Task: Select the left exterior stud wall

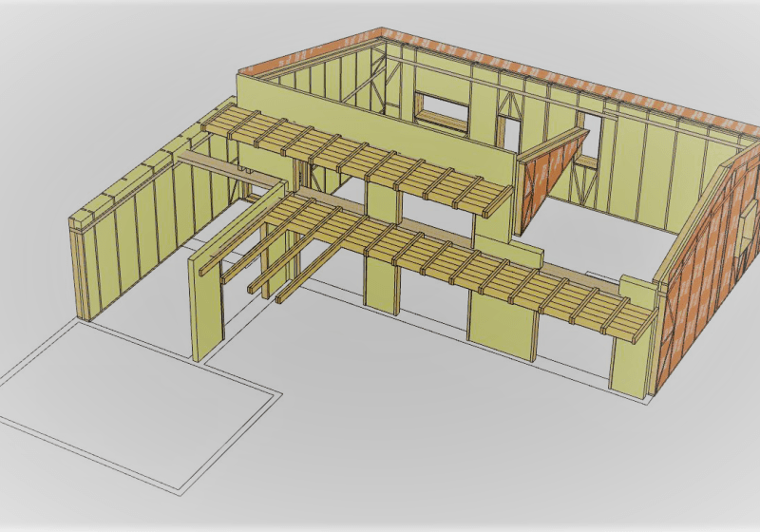Action: 133,237
